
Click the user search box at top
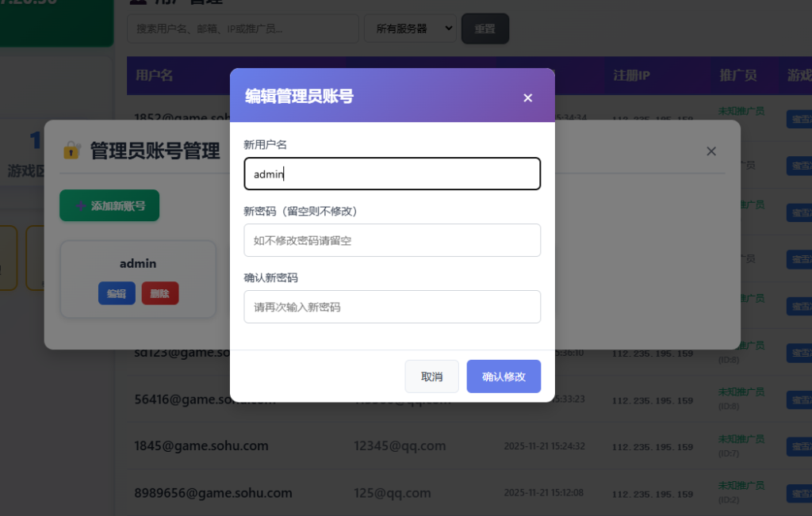click(x=243, y=29)
